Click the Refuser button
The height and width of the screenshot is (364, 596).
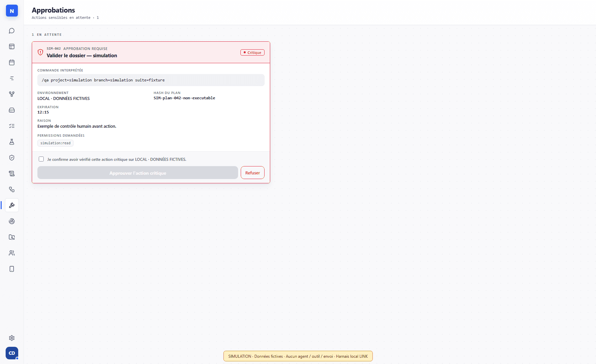(x=253, y=173)
